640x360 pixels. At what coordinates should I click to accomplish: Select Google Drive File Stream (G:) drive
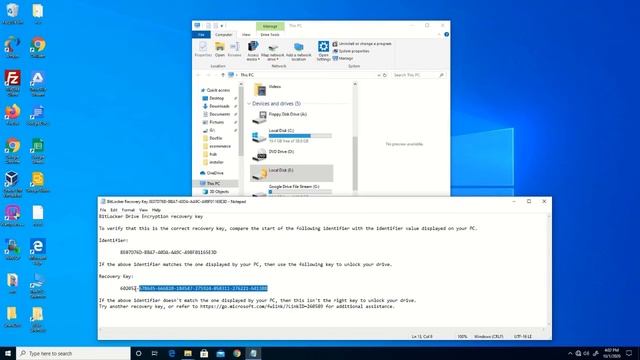coord(291,190)
